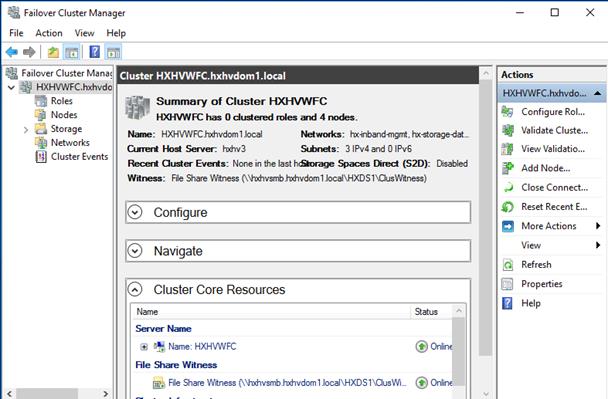Click the Add Node icon in Actions pane
The height and width of the screenshot is (399, 608).
point(508,168)
